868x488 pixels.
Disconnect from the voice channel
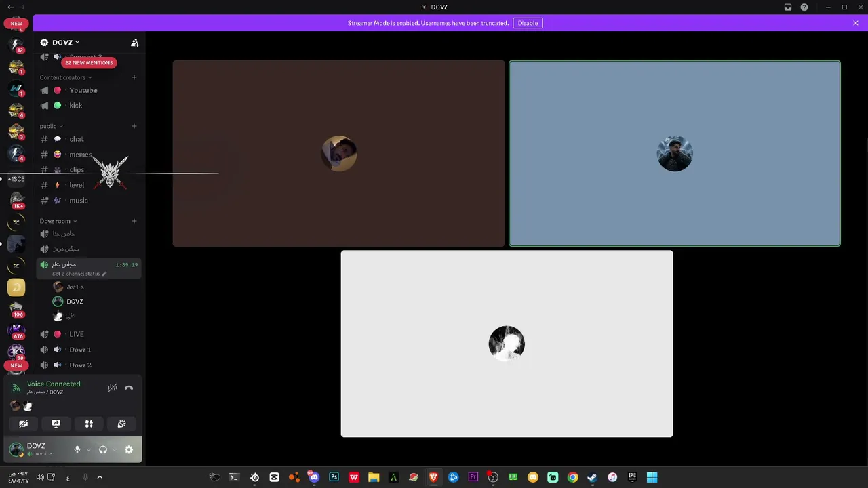[x=129, y=388]
